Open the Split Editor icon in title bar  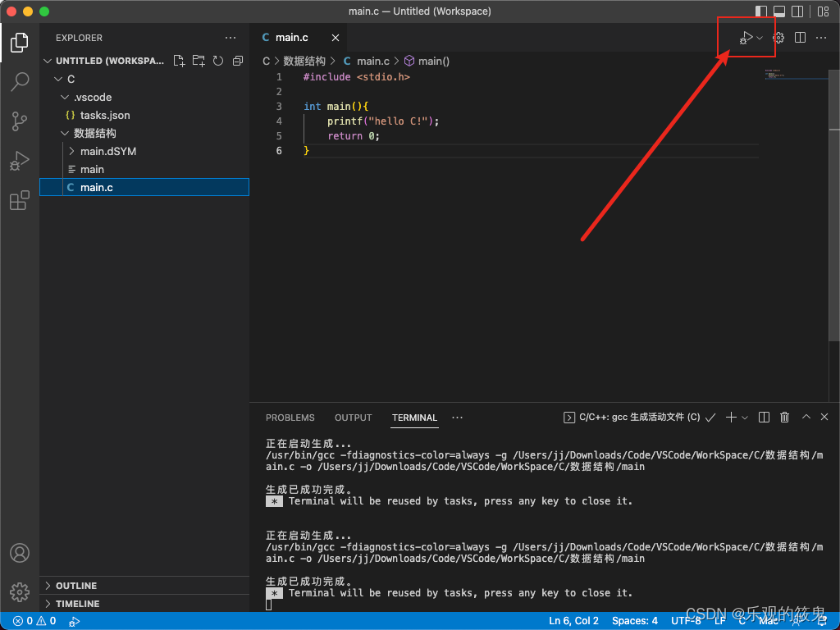click(x=799, y=37)
